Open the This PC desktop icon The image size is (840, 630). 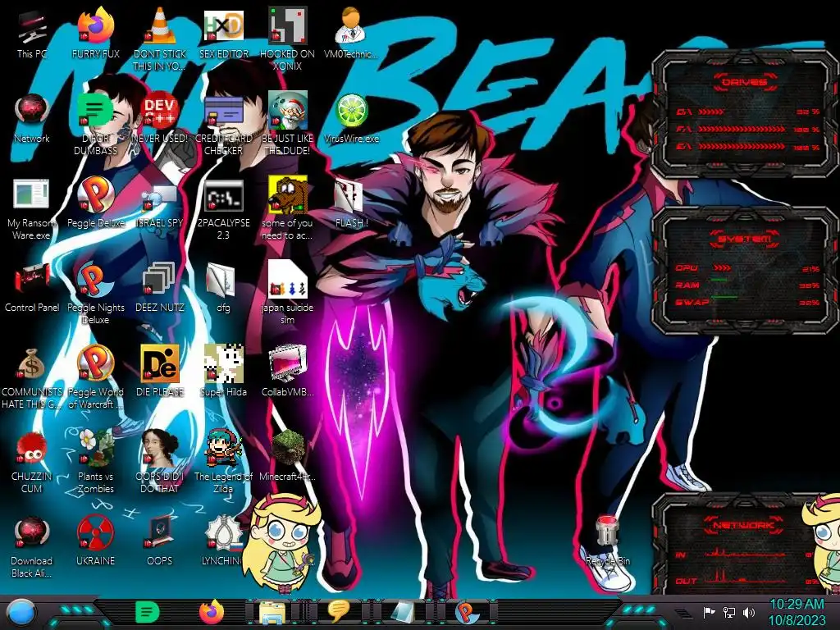pos(32,34)
